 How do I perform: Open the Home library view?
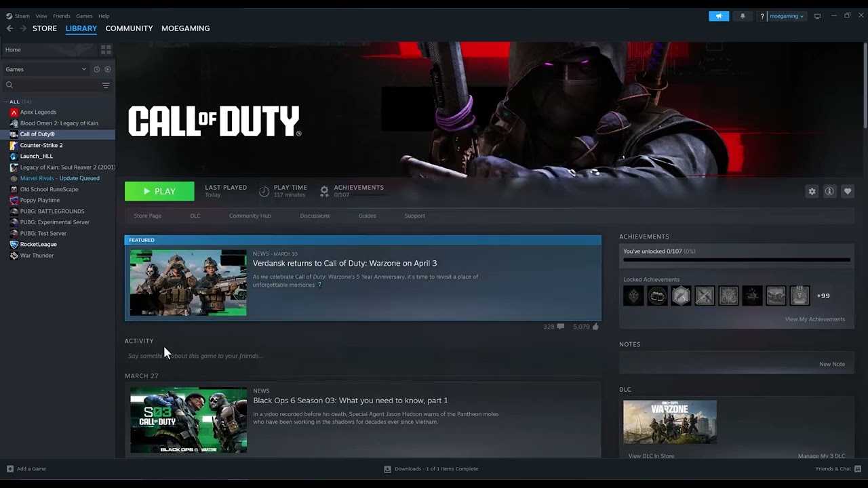click(x=49, y=49)
